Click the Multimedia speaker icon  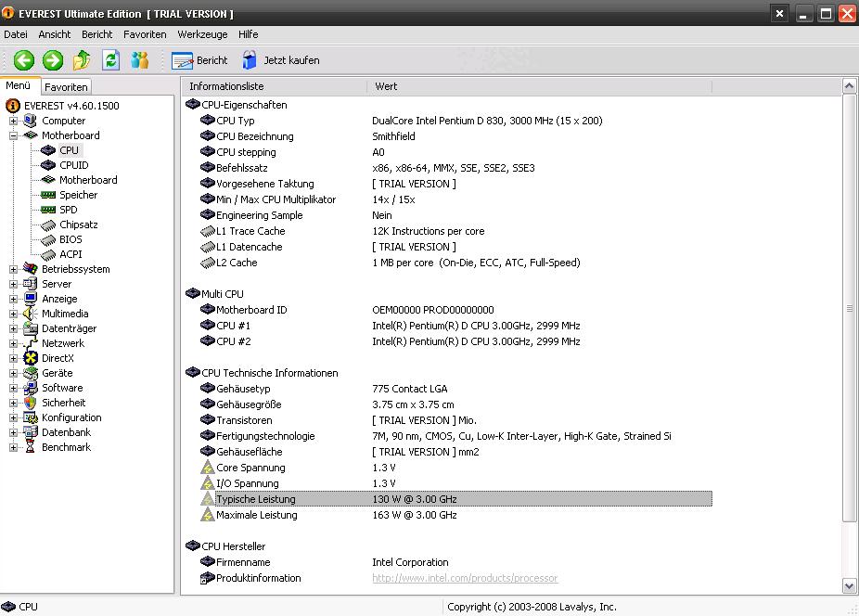(x=31, y=314)
